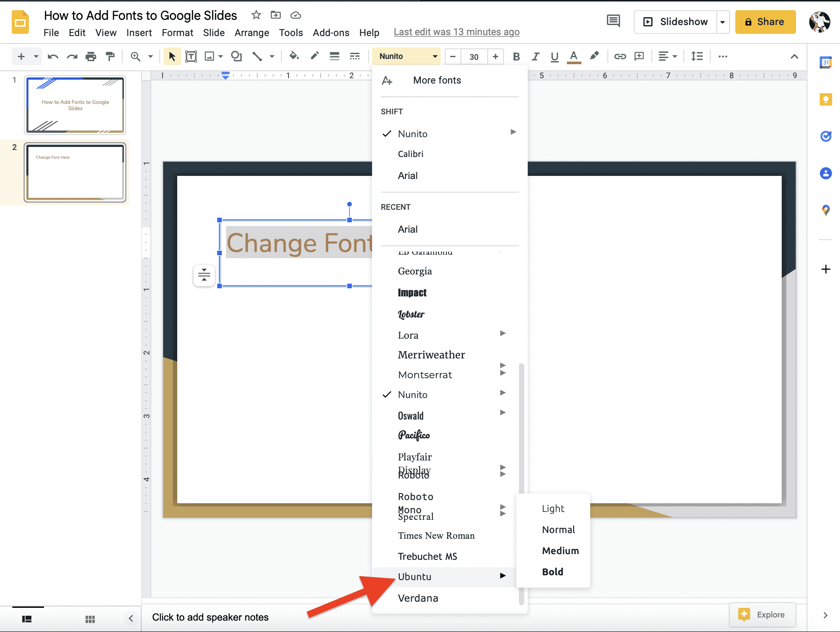Increase font size with plus button
The height and width of the screenshot is (632, 840).
[495, 56]
